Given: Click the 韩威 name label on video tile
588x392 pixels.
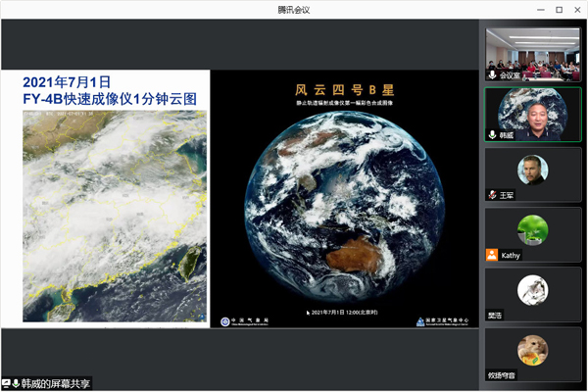Looking at the screenshot, I should coord(507,135).
